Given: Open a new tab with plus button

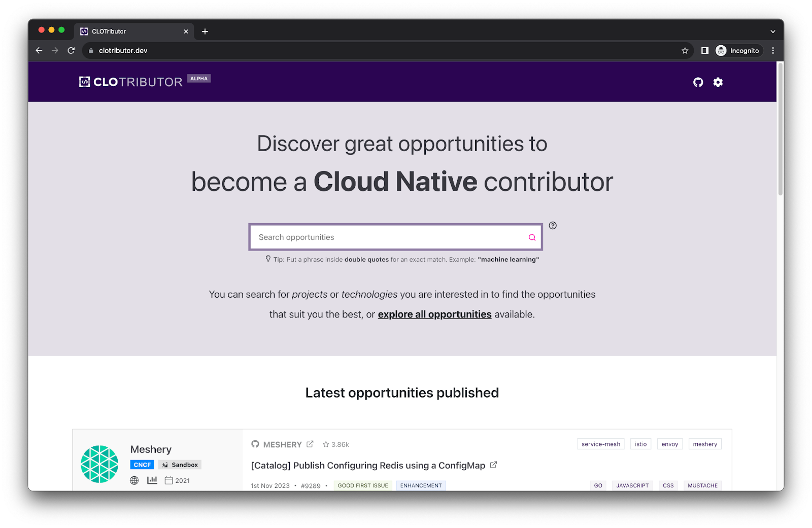Looking at the screenshot, I should (205, 31).
